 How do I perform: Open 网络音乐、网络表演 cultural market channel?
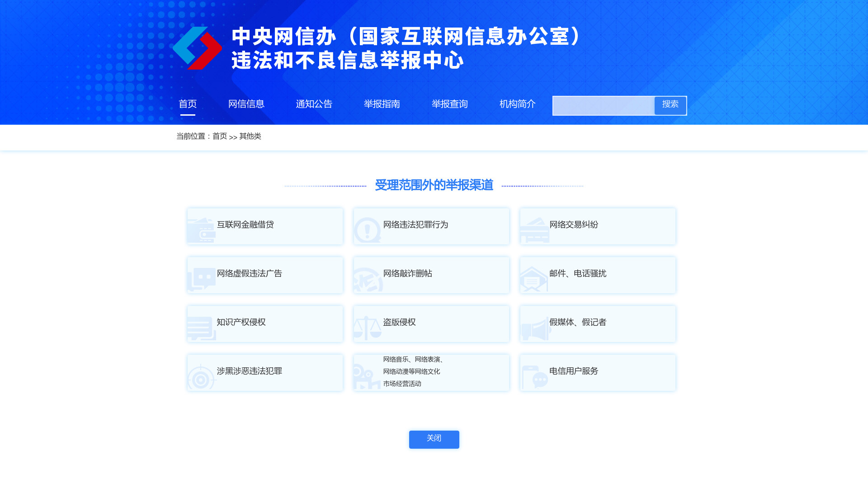pyautogui.click(x=432, y=373)
